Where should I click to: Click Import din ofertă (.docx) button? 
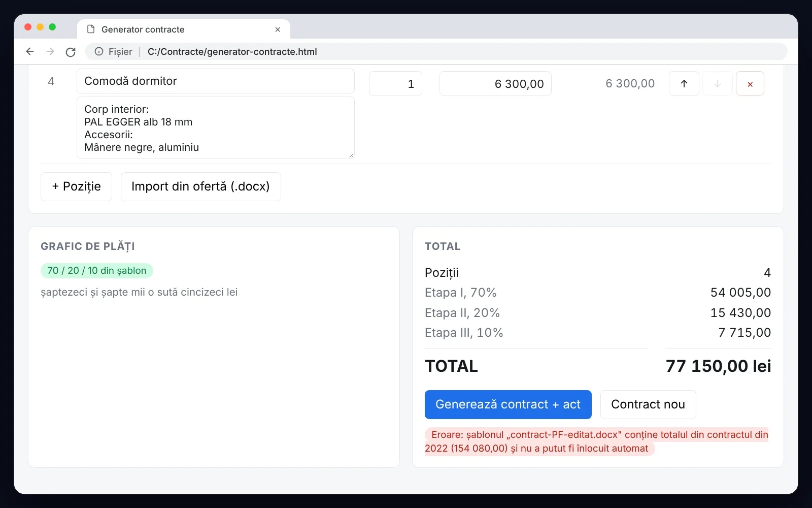[200, 186]
